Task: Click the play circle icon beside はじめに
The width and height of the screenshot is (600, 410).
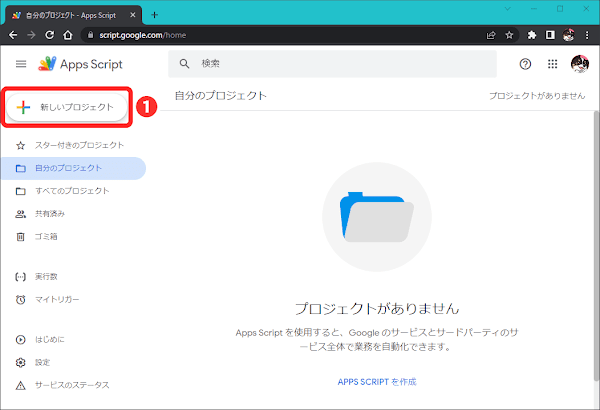Action: 21,340
